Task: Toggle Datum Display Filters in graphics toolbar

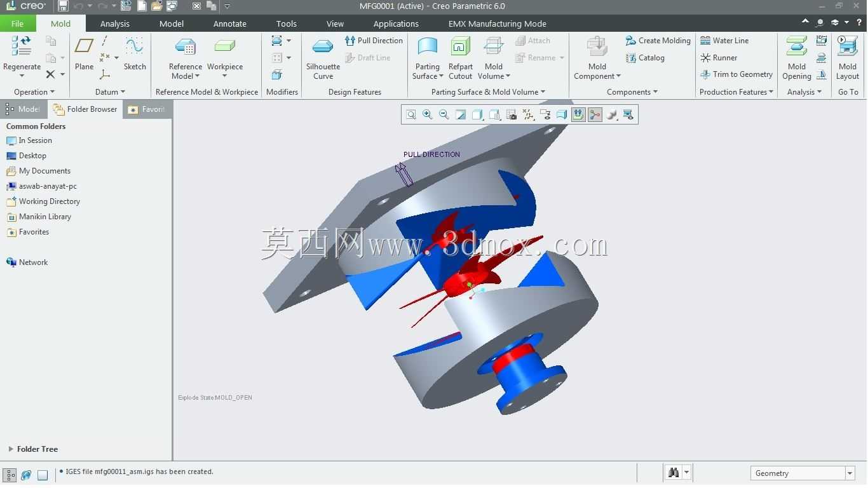Action: tap(528, 115)
